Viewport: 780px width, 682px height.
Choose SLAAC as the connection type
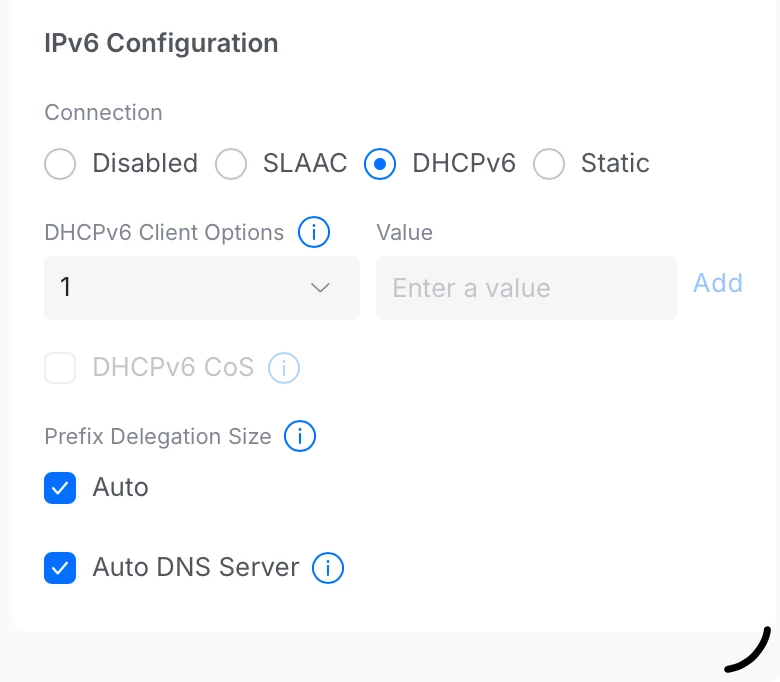pyautogui.click(x=231, y=164)
